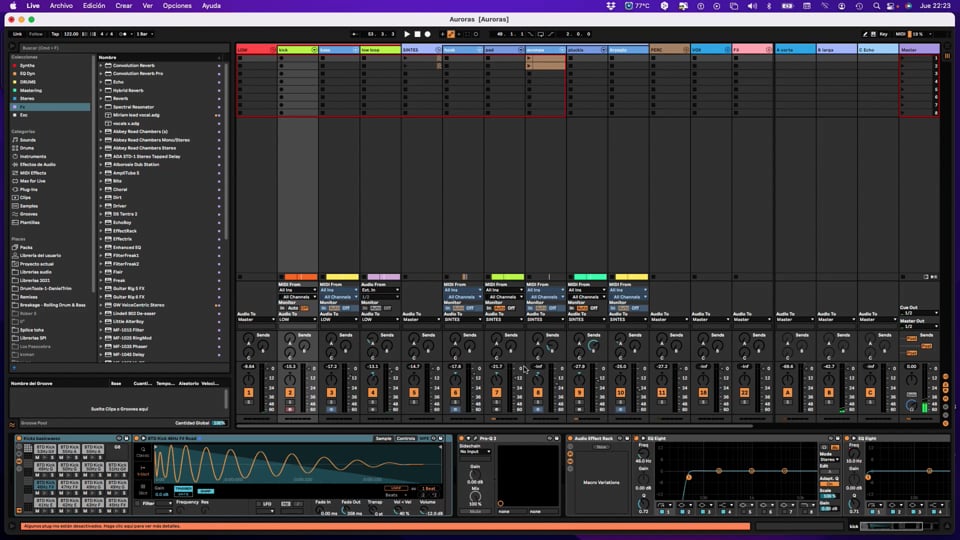Click the plug-ins disabled warning bar

pos(384,526)
